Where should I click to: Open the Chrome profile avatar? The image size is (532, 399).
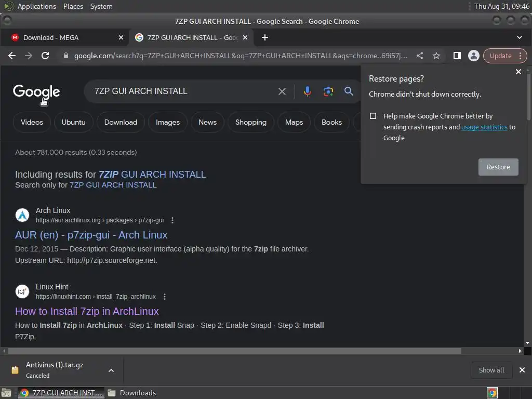[474, 56]
